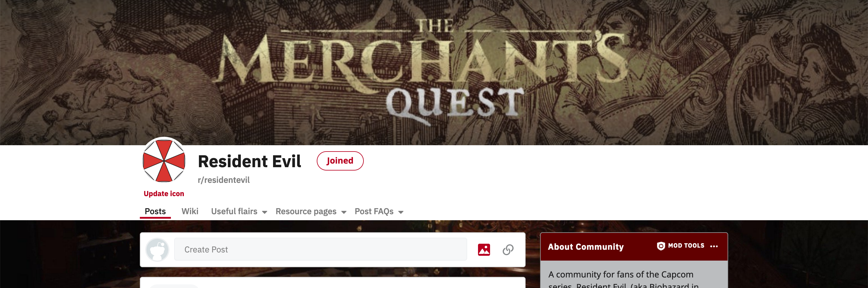Screen dimensions: 868x288
Task: Click the link post icon
Action: click(x=508, y=250)
